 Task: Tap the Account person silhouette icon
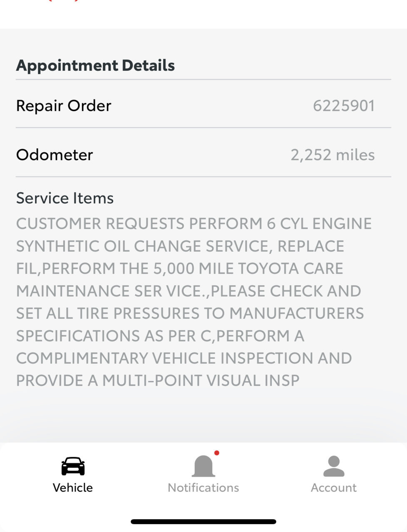tap(334, 466)
